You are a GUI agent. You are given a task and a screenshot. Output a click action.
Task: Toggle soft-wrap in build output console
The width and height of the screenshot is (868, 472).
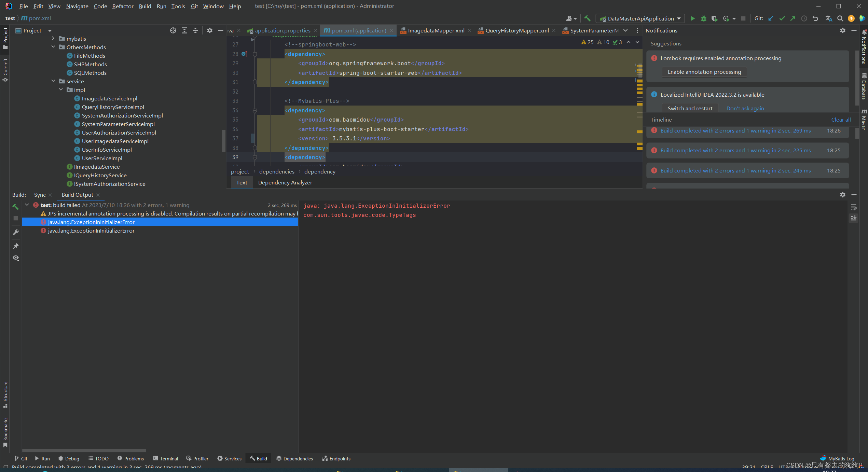click(853, 207)
